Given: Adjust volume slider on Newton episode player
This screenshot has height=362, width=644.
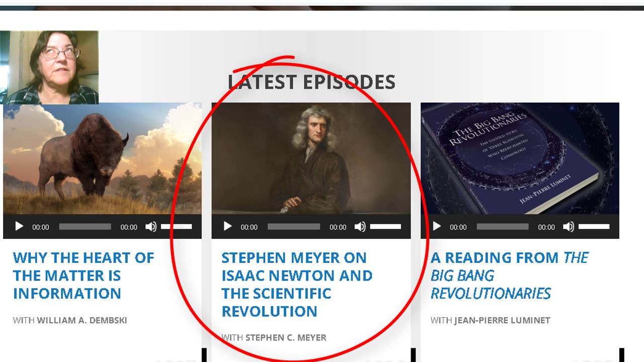Looking at the screenshot, I should tap(385, 227).
